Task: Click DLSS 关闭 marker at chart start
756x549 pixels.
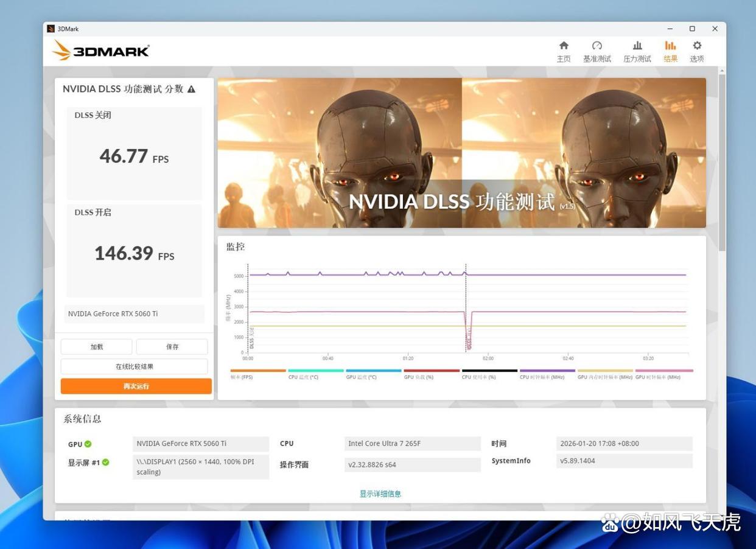Action: click(248, 308)
